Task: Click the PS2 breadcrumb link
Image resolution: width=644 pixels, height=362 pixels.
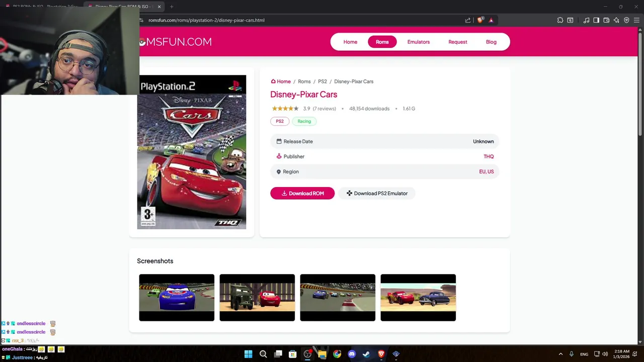Action: pos(322,81)
